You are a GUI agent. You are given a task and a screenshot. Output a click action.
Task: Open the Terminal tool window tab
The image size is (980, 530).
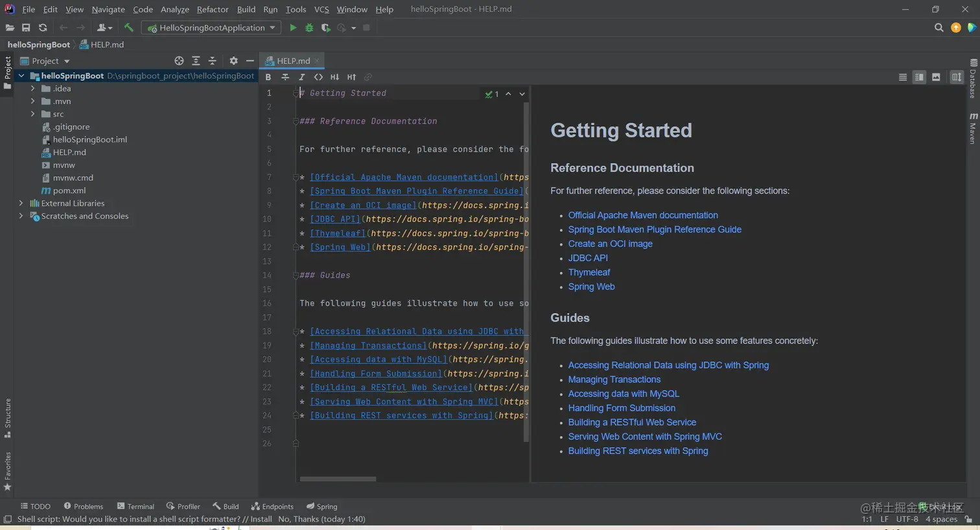coord(135,506)
